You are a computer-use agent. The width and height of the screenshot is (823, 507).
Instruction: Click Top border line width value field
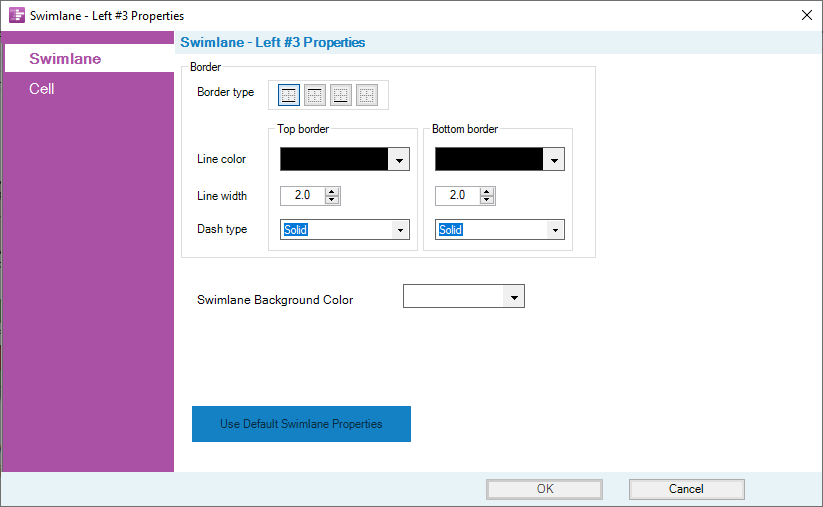pyautogui.click(x=303, y=195)
